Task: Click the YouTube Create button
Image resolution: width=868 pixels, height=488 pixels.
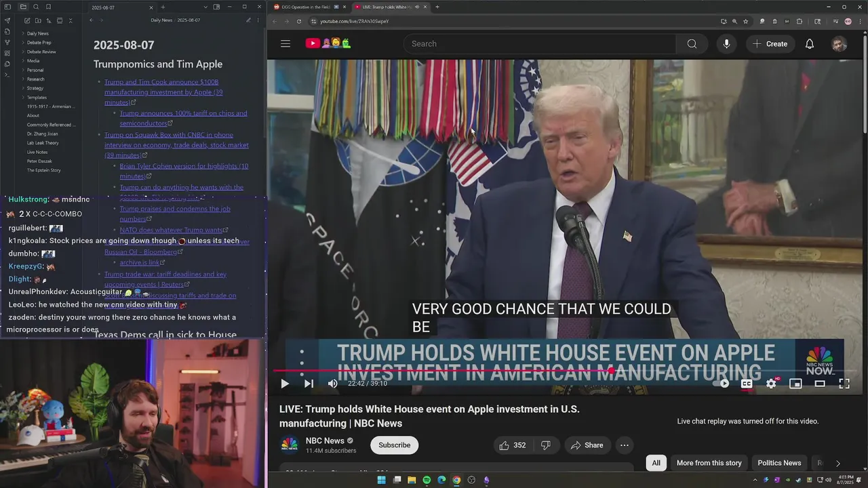Action: pyautogui.click(x=770, y=43)
